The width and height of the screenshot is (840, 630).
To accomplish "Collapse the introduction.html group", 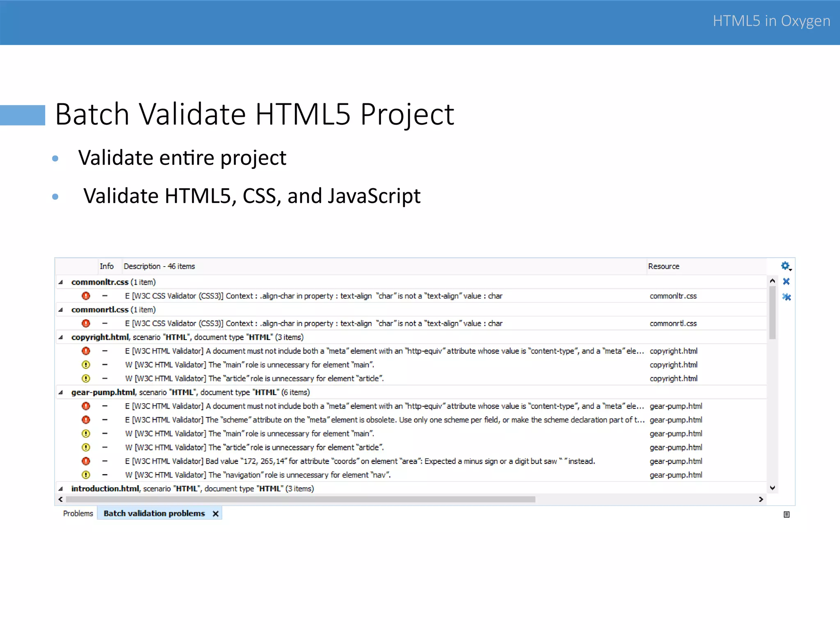I will (61, 488).
